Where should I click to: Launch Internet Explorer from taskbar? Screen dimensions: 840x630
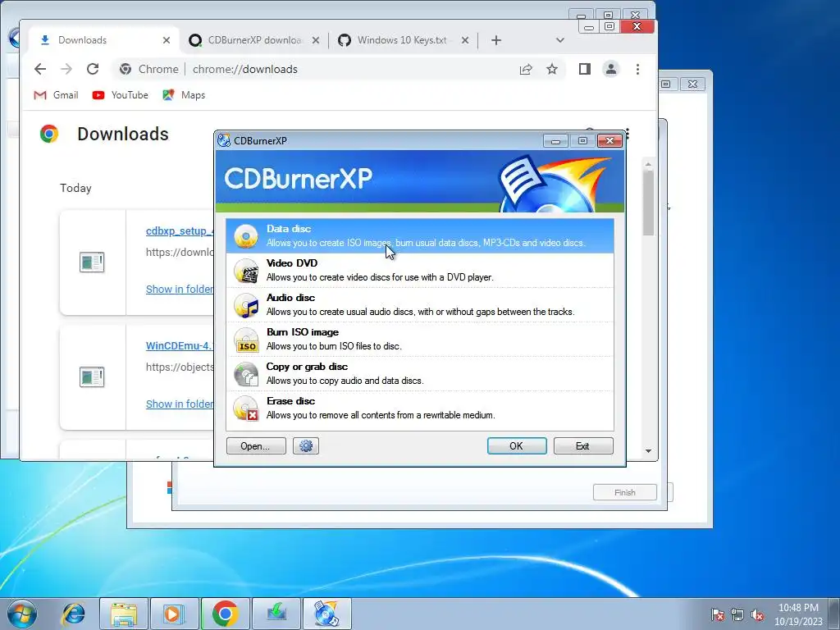pos(74,614)
